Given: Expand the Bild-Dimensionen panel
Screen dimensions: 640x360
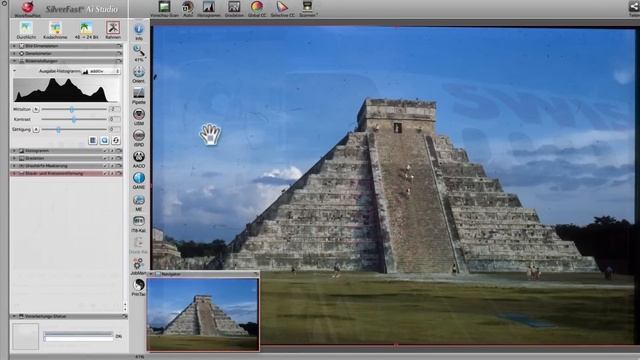Looking at the screenshot, I should 14,46.
